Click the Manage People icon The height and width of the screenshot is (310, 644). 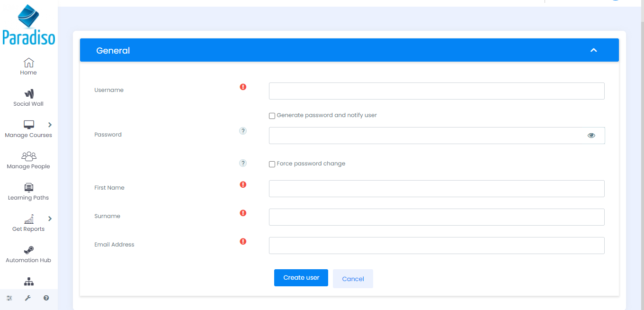(x=28, y=156)
